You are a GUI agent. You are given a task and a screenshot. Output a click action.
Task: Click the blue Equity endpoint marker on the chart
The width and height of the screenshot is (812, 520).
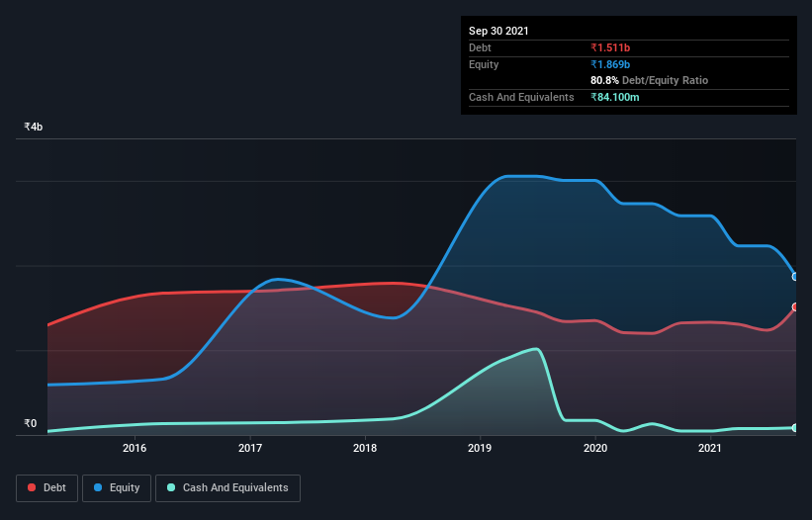pos(795,277)
